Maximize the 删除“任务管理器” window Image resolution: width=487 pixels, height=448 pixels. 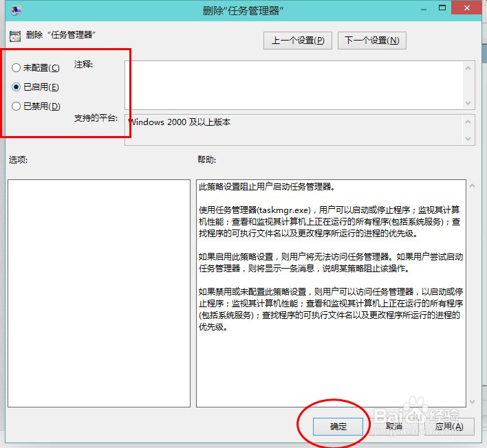click(x=442, y=8)
